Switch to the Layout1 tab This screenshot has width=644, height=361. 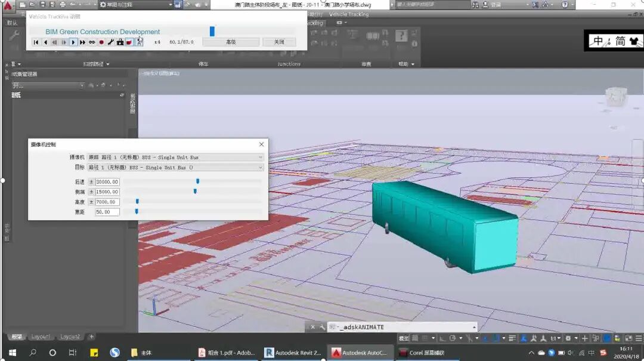[x=41, y=337]
